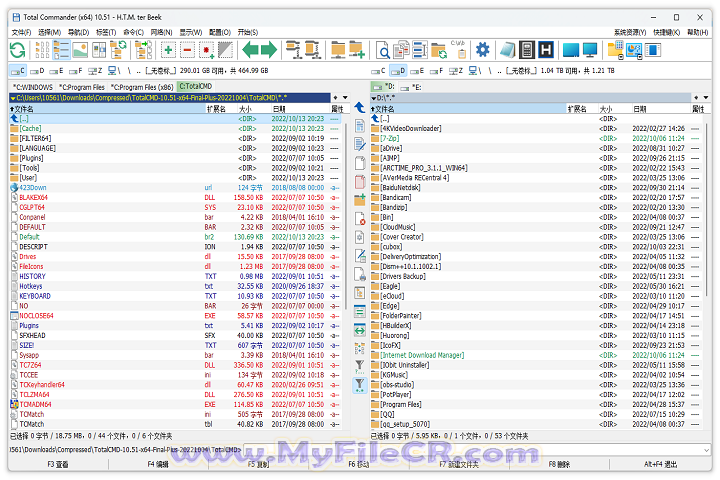Enable thumbnail view with picture icon
This screenshot has width=720, height=480.
click(80, 50)
